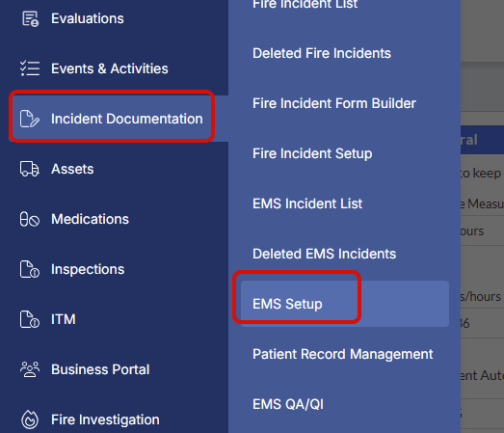Image resolution: width=504 pixels, height=433 pixels.
Task: Click the Incident Documentation page-pencil icon
Action: [30, 119]
